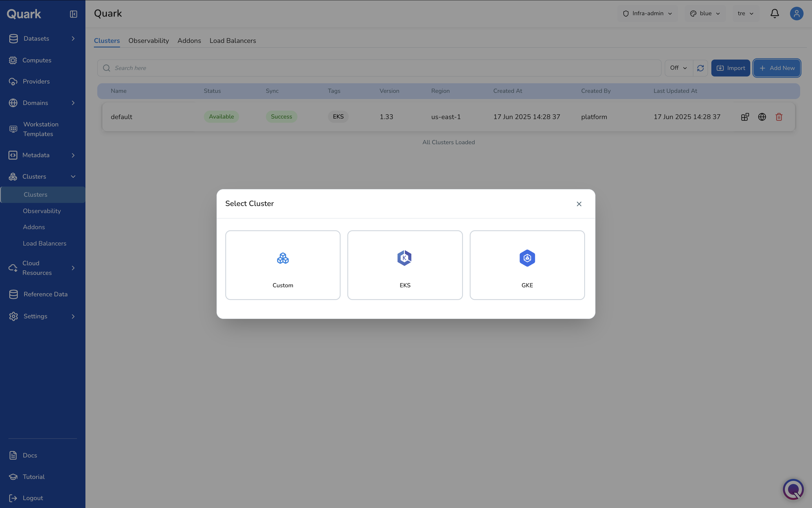The width and height of the screenshot is (812, 508).
Task: Collapse the sidebar panel icon
Action: 74,14
